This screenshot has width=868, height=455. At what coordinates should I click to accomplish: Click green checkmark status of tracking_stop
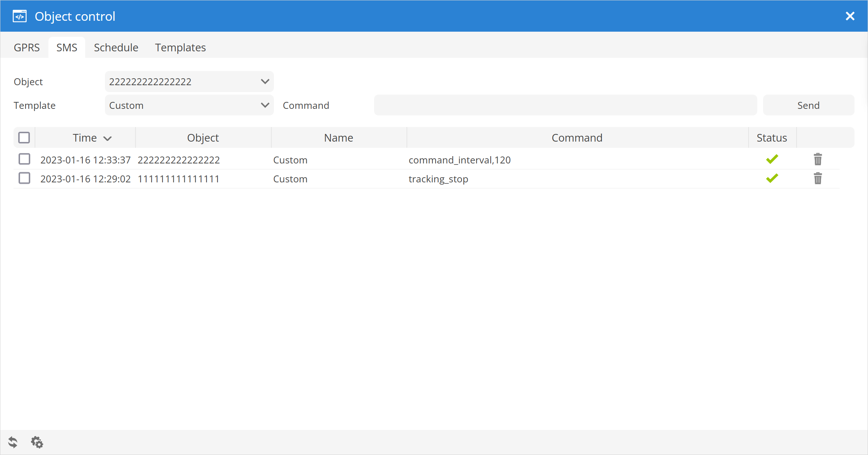(771, 178)
